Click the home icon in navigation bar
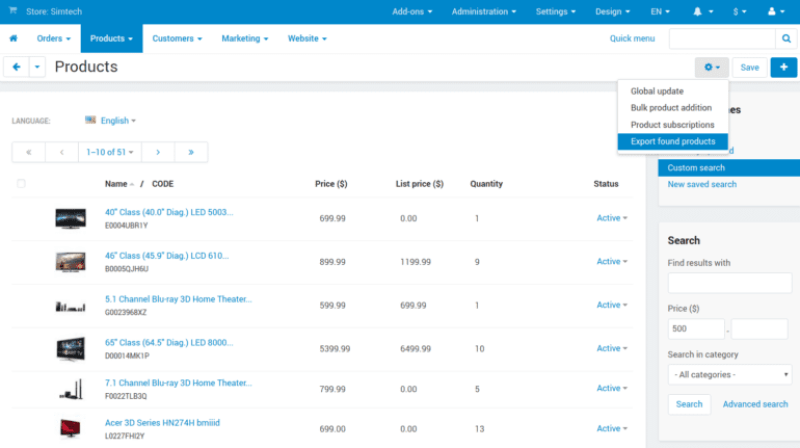Screen dimensions: 800x448 14,38
